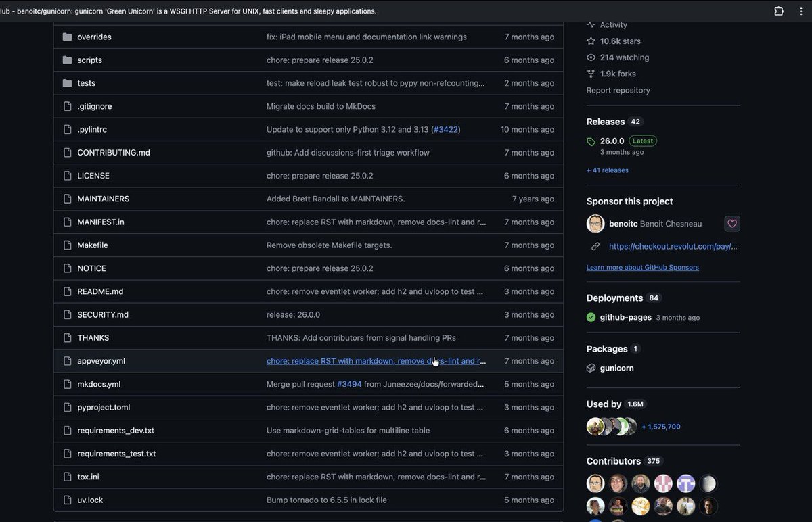Screen dimensions: 812x522
Task: Open the Deployments section heading
Action: coord(614,298)
